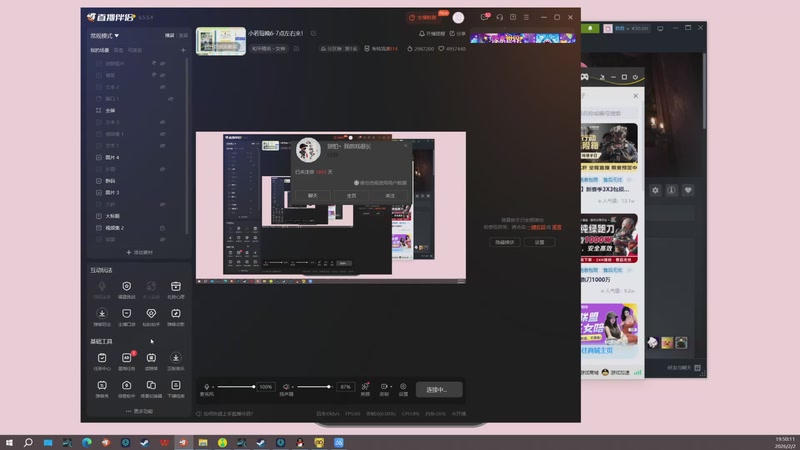Click the headset customer service icon

click(x=498, y=17)
